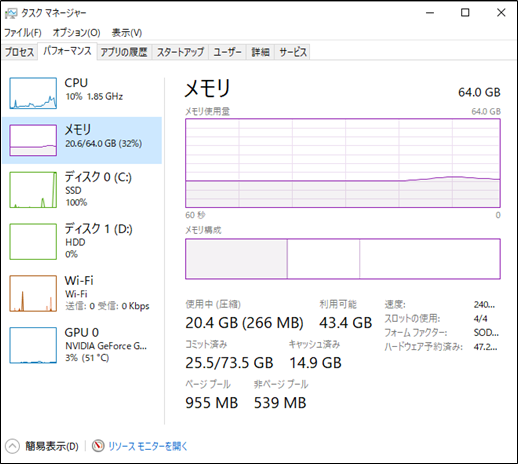518x464 pixels.
Task: Switch to the アプリの履歴 tab
Action: (124, 52)
